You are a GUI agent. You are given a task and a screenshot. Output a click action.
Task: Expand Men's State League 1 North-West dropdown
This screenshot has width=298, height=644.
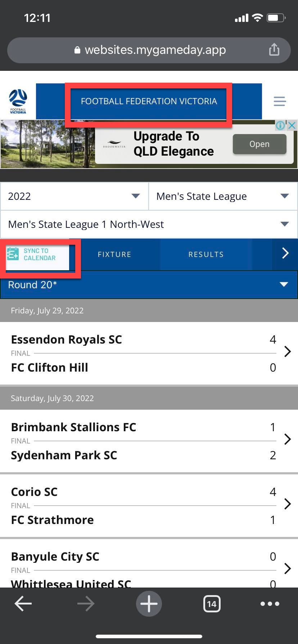click(x=149, y=224)
